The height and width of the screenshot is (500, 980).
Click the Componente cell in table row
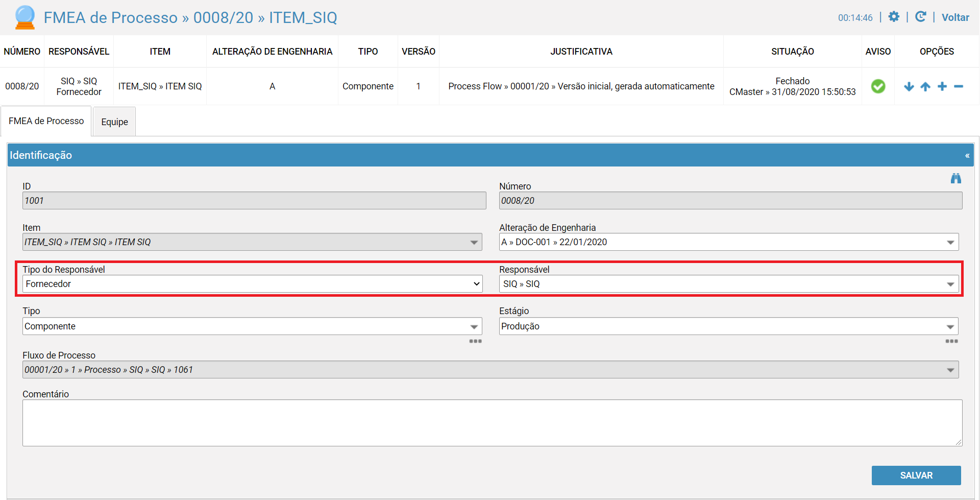(367, 86)
